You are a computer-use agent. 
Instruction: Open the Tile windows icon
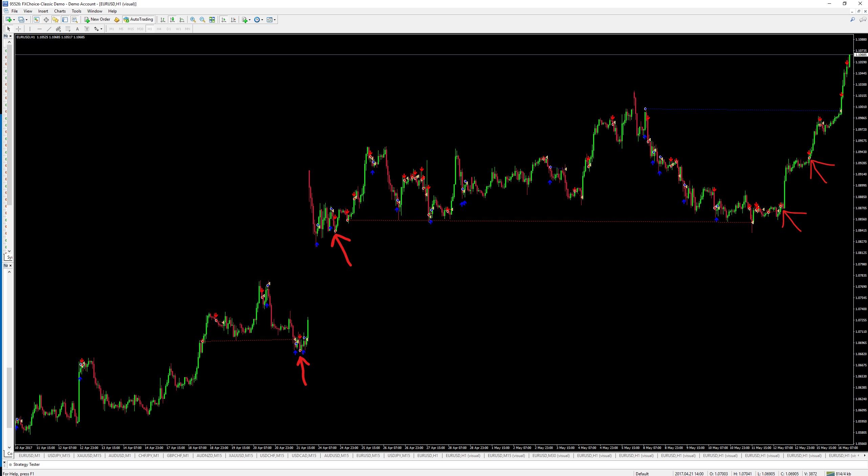coord(212,20)
